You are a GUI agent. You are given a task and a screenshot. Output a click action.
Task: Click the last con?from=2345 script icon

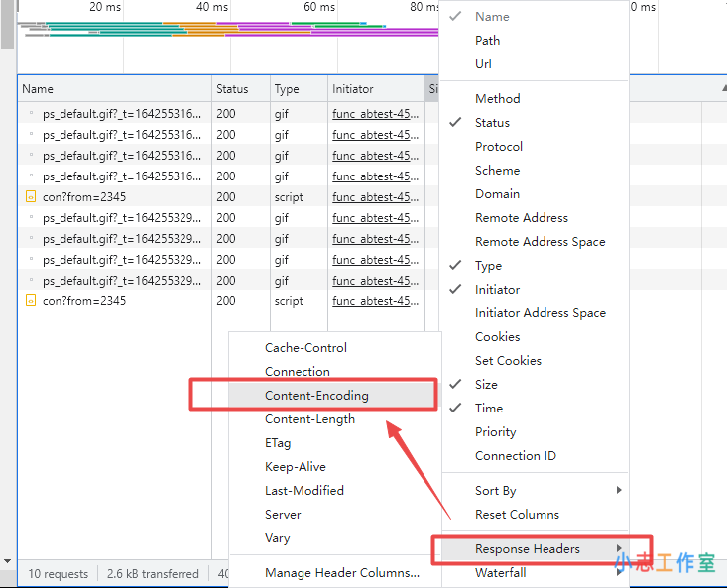(31, 301)
